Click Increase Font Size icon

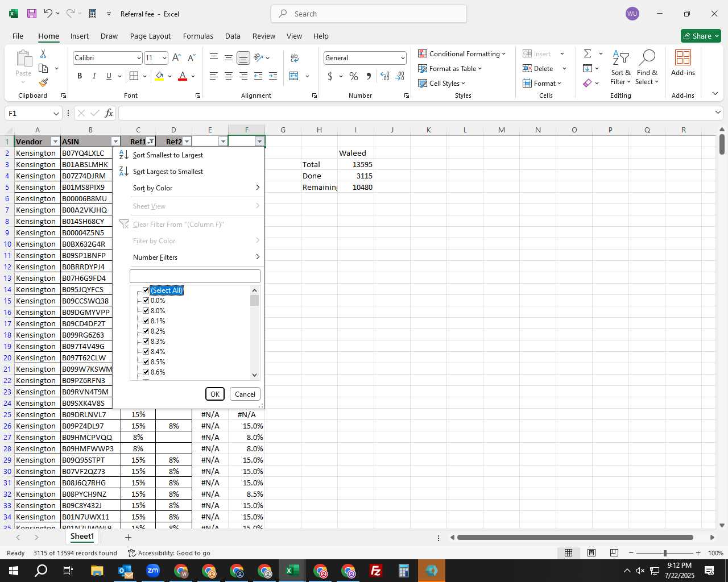176,57
